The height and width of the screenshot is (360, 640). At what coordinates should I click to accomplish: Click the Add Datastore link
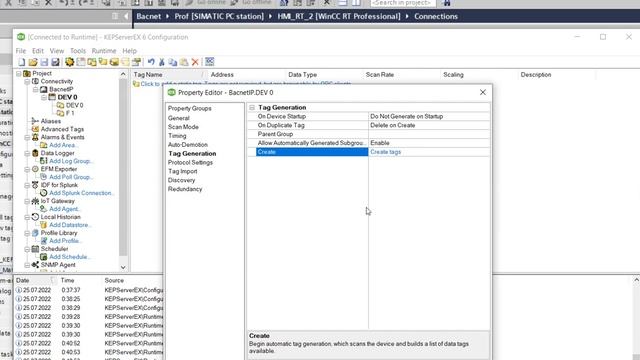coord(70,224)
